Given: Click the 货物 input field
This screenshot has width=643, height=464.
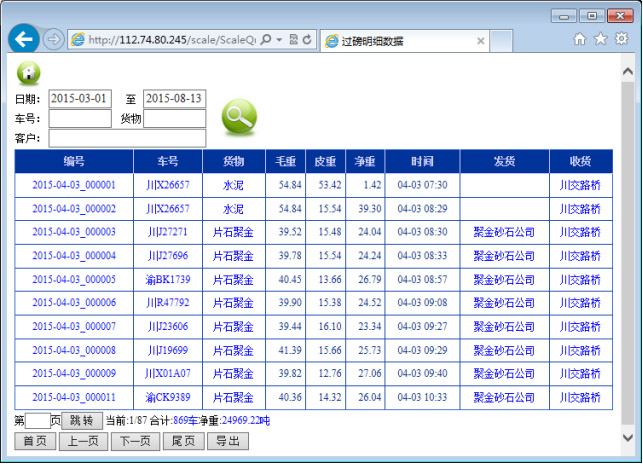Looking at the screenshot, I should [174, 119].
